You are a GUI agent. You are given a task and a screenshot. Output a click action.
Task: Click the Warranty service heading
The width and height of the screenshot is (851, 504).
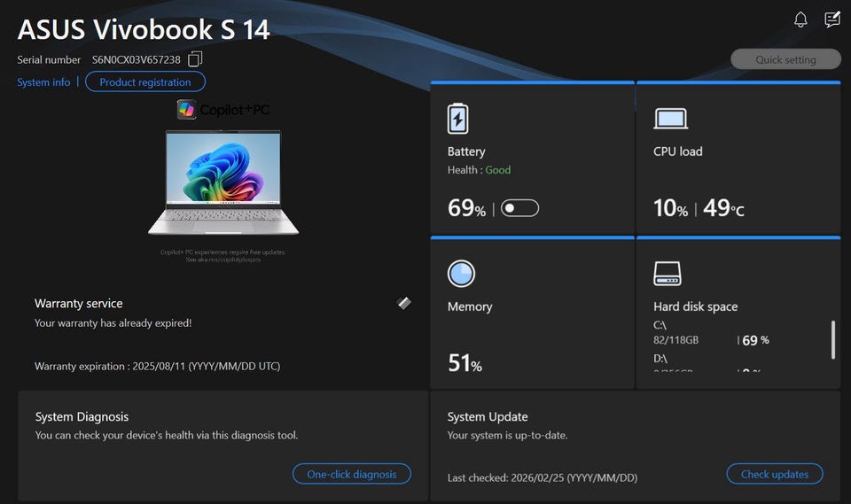tap(79, 303)
